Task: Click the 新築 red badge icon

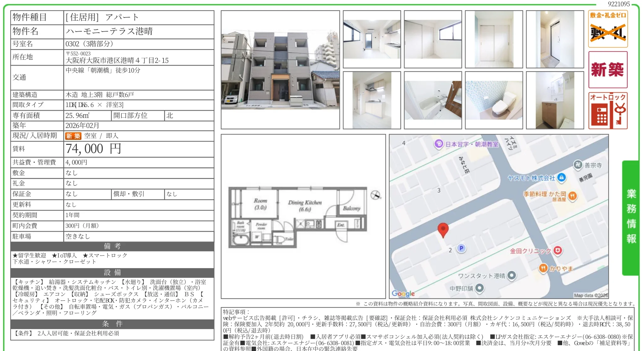Action: pyautogui.click(x=608, y=69)
